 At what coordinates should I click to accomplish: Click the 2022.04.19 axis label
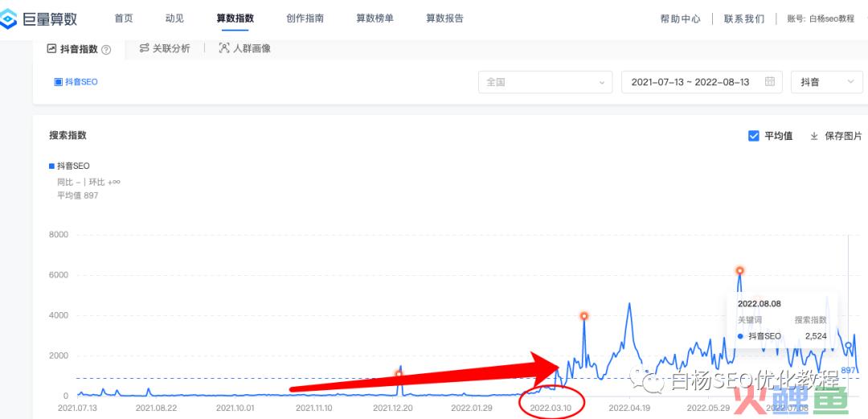click(x=628, y=408)
